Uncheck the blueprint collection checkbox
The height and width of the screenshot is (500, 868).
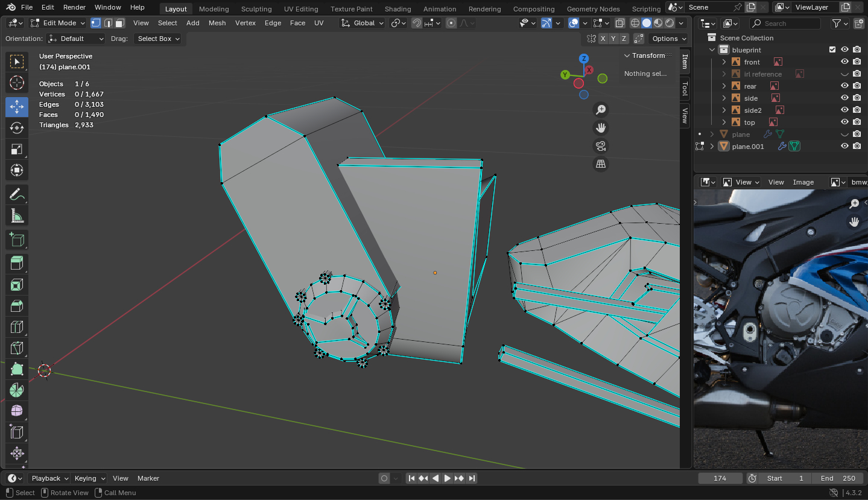click(x=832, y=50)
